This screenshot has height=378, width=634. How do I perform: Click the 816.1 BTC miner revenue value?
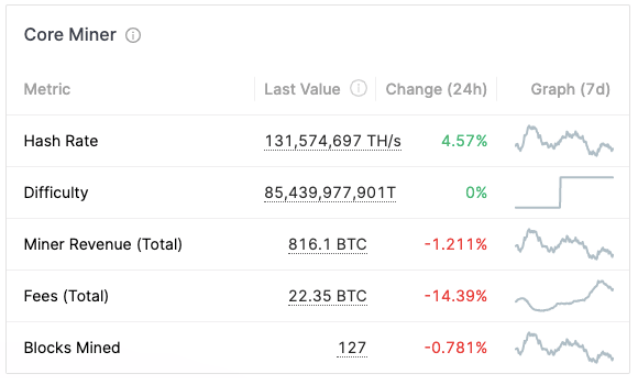328,245
